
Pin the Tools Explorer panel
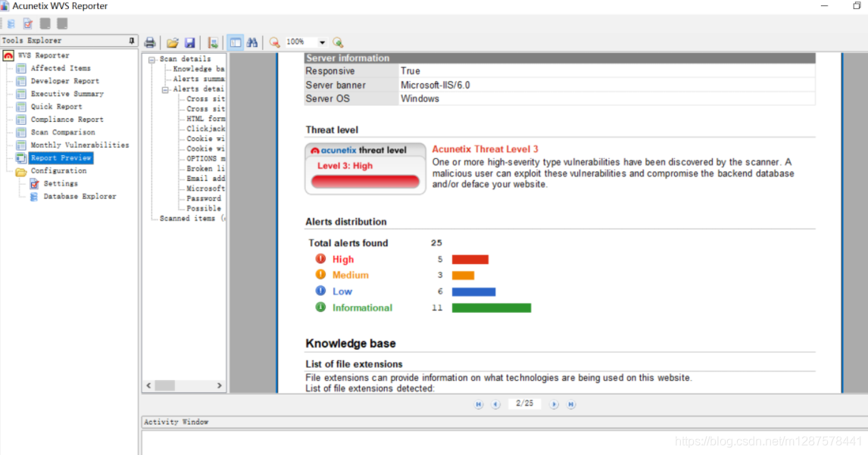click(131, 40)
